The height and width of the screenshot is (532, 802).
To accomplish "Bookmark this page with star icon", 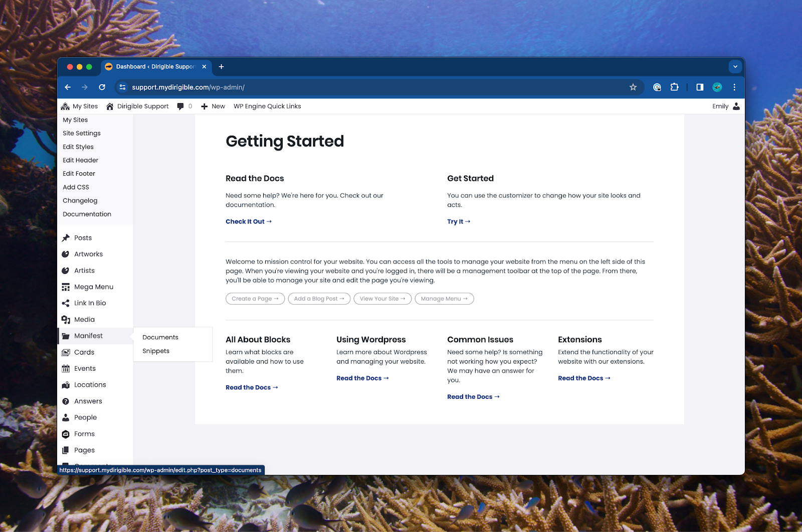I will 633,87.
